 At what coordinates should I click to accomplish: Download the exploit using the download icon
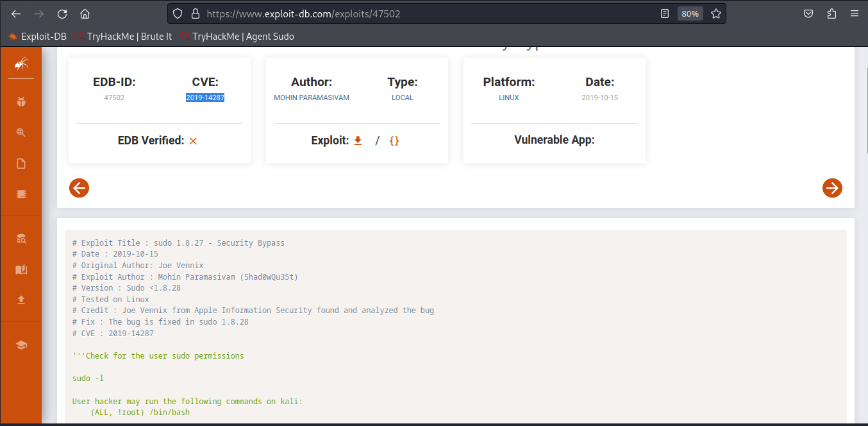358,141
